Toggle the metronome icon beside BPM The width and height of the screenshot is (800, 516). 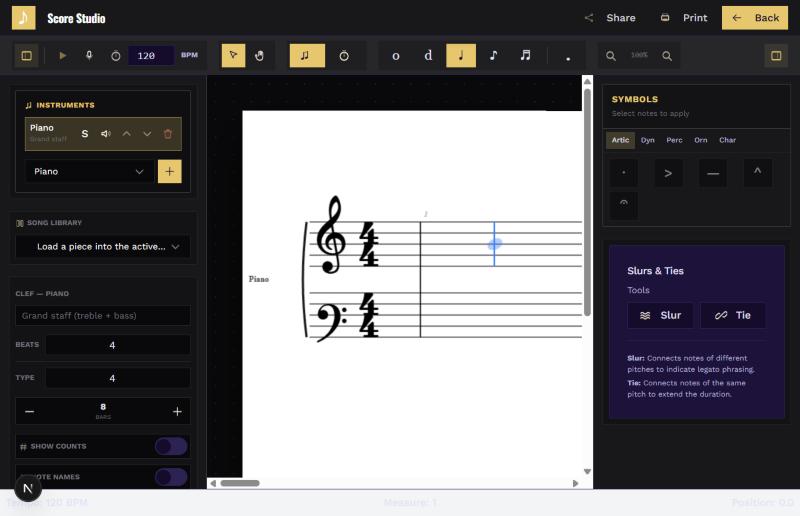point(116,56)
